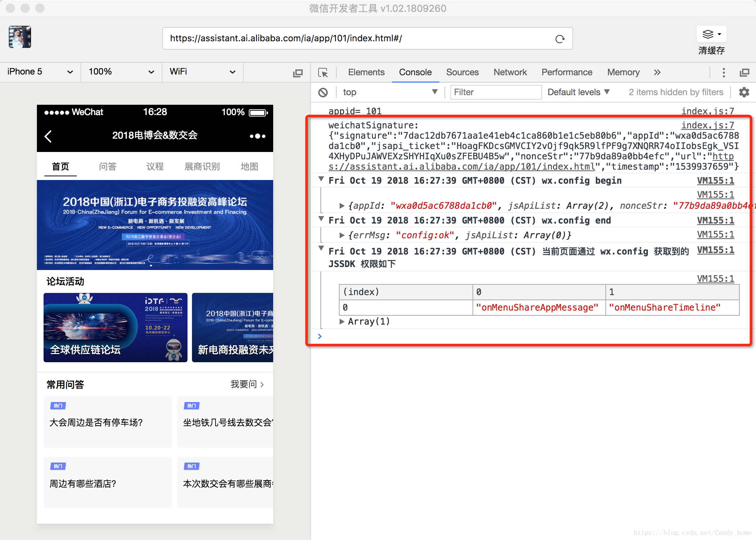756x540 pixels.
Task: Switch to the Sources tab
Action: click(x=462, y=72)
